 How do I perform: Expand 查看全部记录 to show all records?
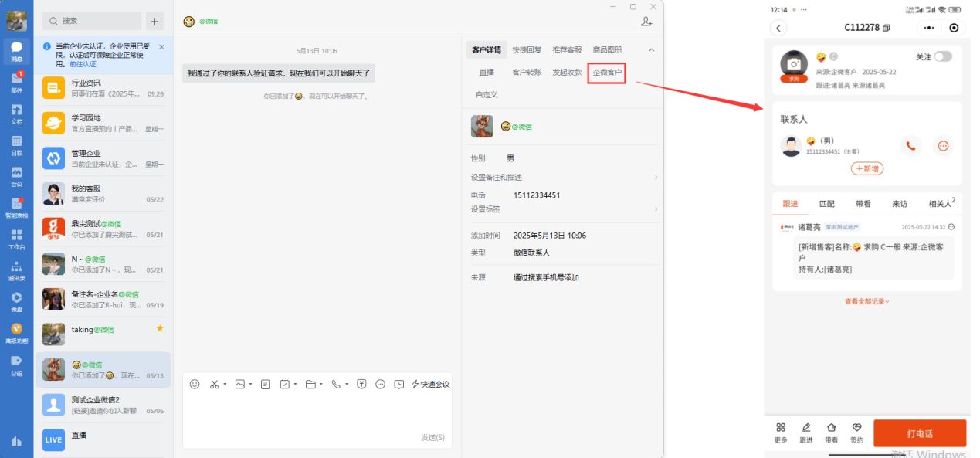[866, 301]
